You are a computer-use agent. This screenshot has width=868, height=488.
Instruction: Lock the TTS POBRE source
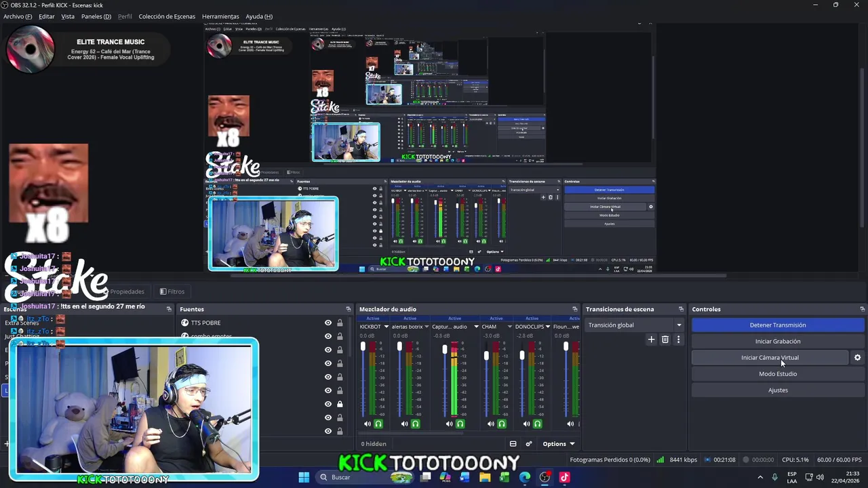point(340,323)
